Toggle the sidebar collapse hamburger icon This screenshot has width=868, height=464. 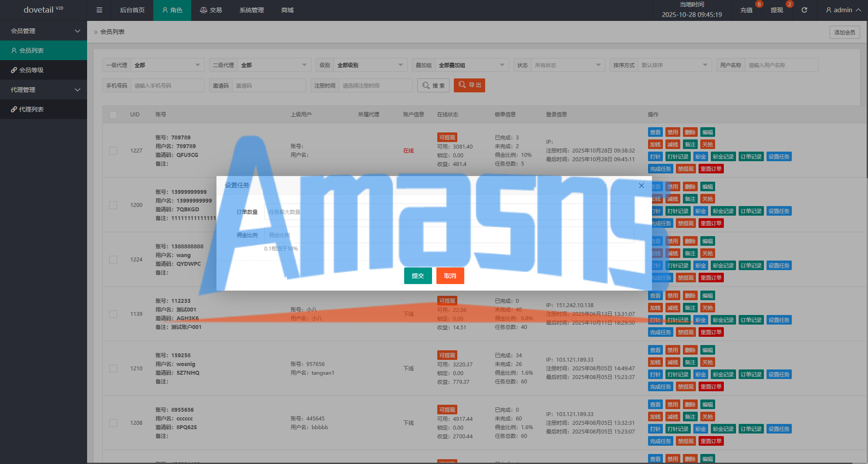pyautogui.click(x=99, y=10)
